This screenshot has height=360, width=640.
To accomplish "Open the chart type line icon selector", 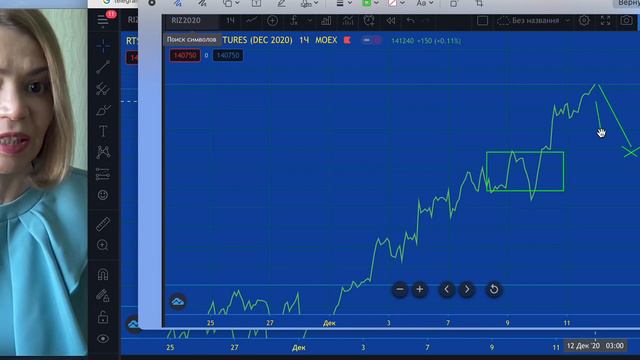I will (251, 20).
